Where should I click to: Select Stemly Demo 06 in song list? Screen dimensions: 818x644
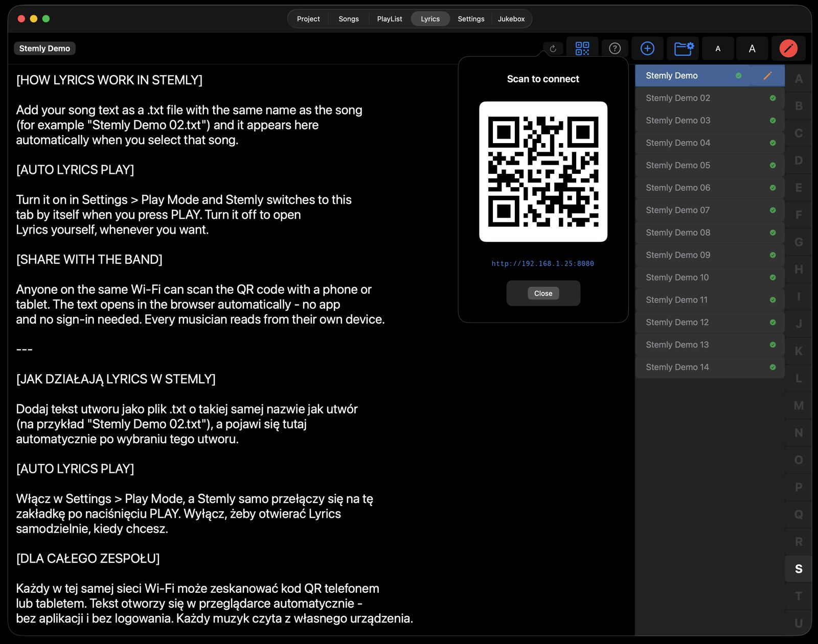pos(710,188)
